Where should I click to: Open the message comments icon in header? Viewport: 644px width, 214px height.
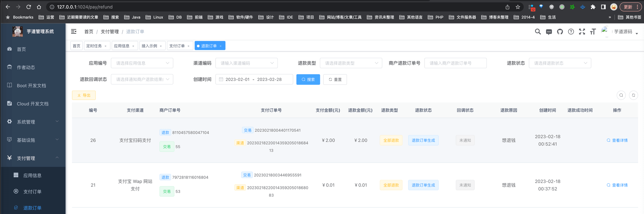[549, 32]
